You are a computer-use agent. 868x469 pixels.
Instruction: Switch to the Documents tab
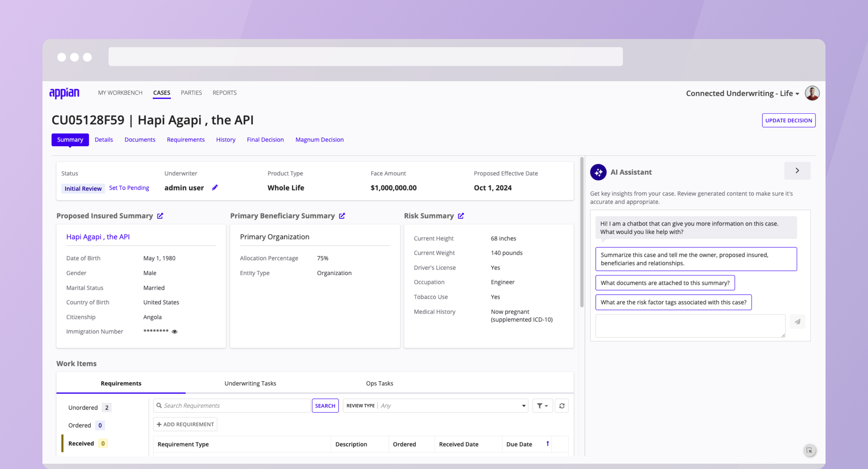point(140,140)
